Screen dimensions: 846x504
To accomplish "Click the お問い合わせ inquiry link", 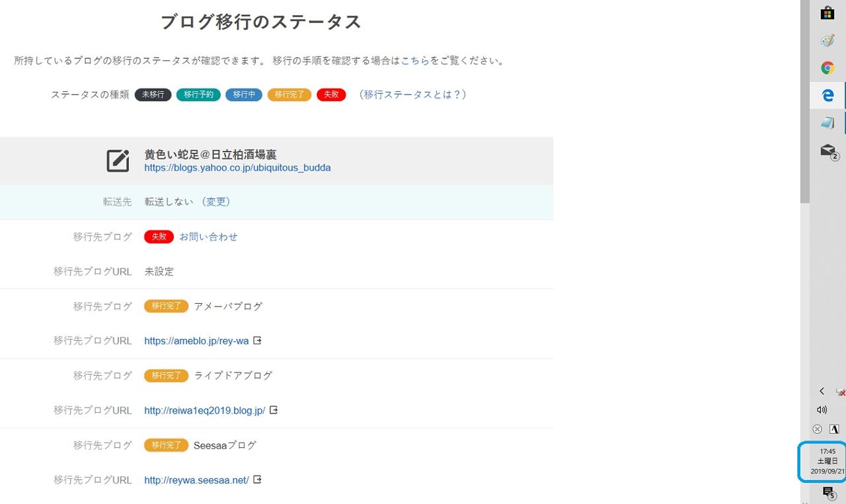I will [208, 236].
